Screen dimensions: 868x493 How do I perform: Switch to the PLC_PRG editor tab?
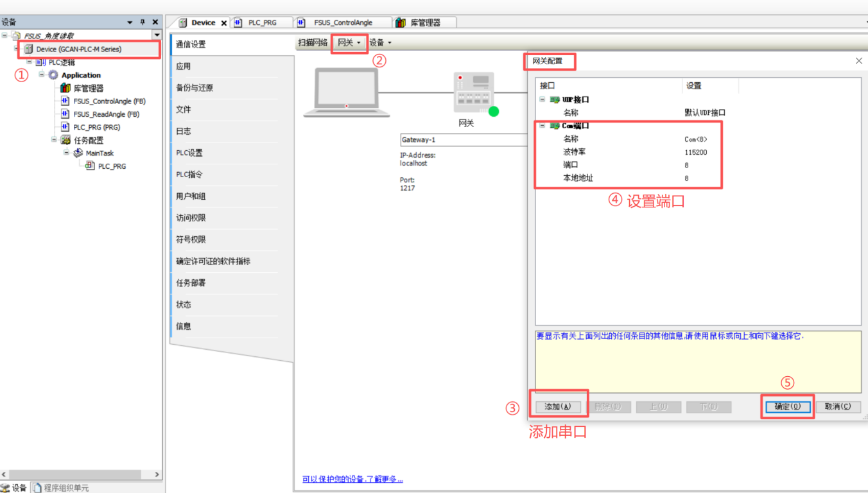point(262,22)
